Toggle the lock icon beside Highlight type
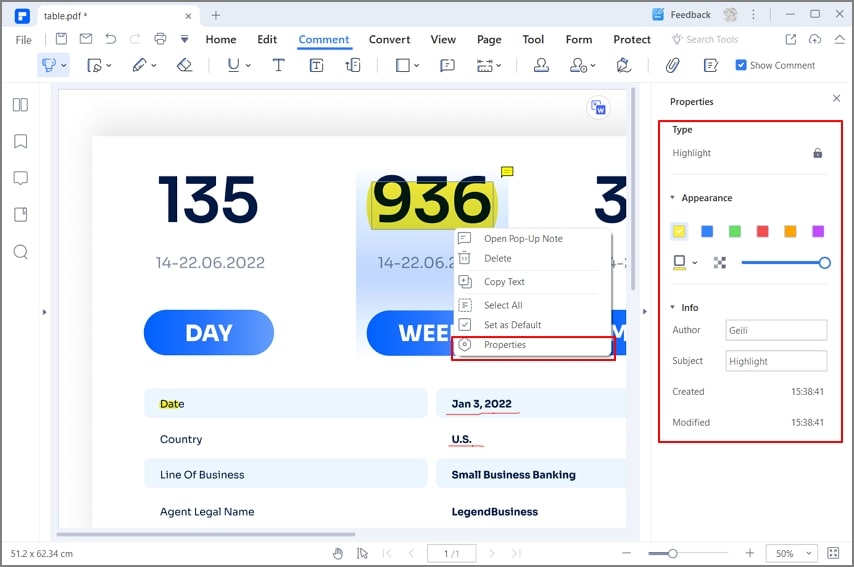The width and height of the screenshot is (854, 567). (818, 153)
